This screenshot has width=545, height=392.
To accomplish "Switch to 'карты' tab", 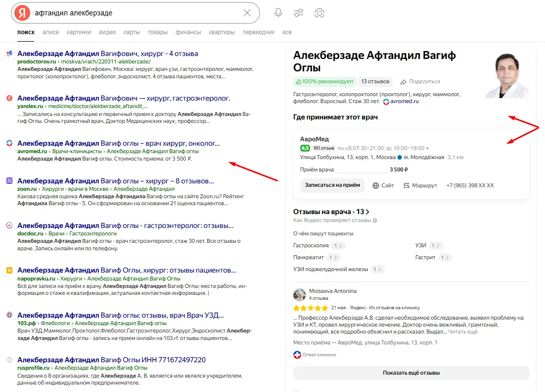I will [x=131, y=32].
